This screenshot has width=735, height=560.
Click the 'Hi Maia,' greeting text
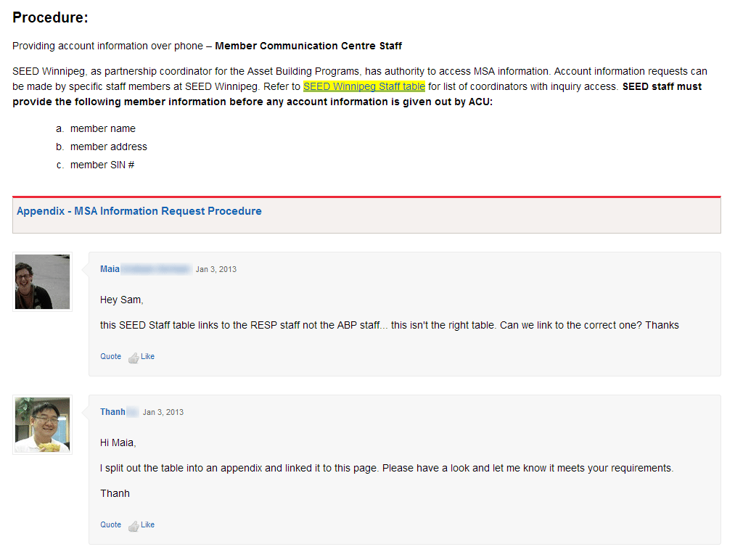118,442
